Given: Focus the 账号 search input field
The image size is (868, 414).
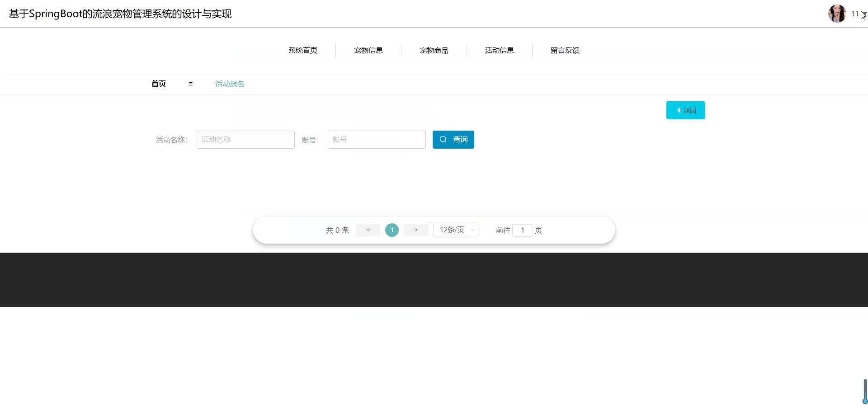Looking at the screenshot, I should tap(377, 140).
